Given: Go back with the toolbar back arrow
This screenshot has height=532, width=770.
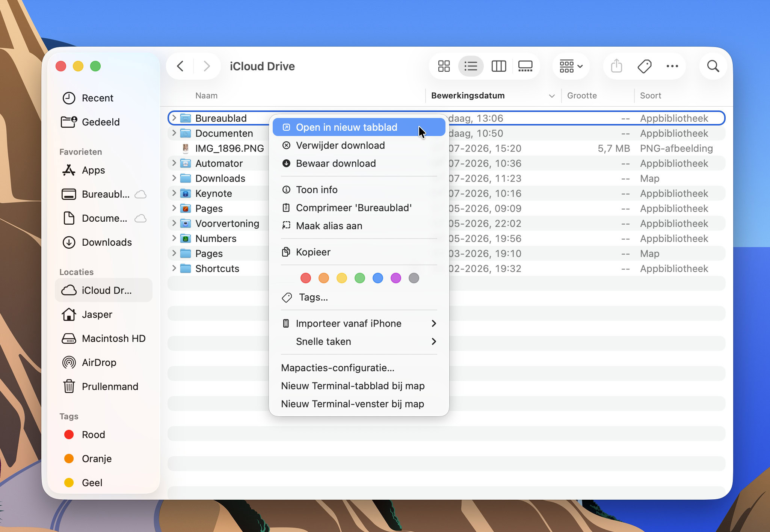Looking at the screenshot, I should point(180,66).
